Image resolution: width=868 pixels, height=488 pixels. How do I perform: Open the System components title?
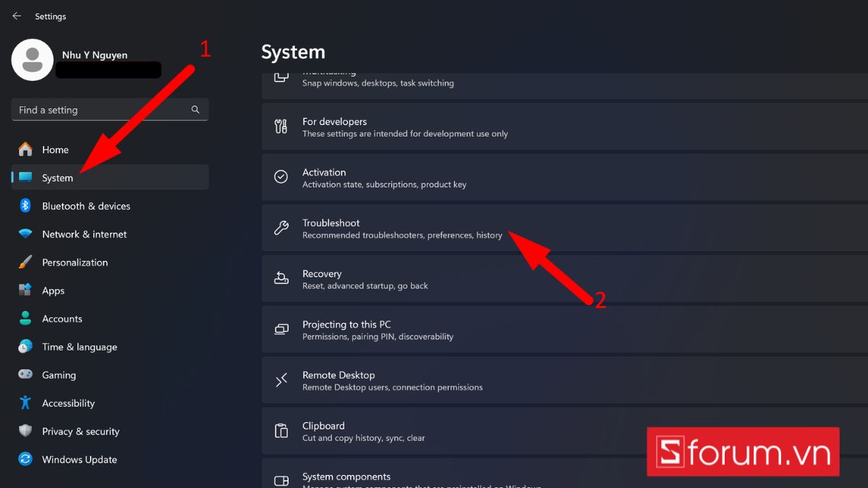click(346, 476)
